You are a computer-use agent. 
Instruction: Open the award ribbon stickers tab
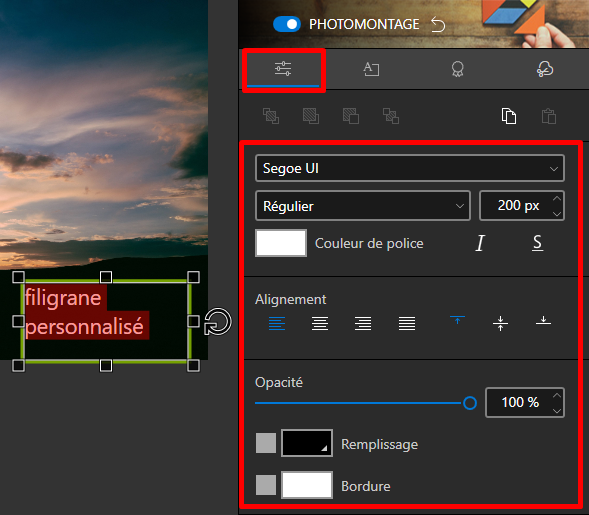pyautogui.click(x=458, y=69)
